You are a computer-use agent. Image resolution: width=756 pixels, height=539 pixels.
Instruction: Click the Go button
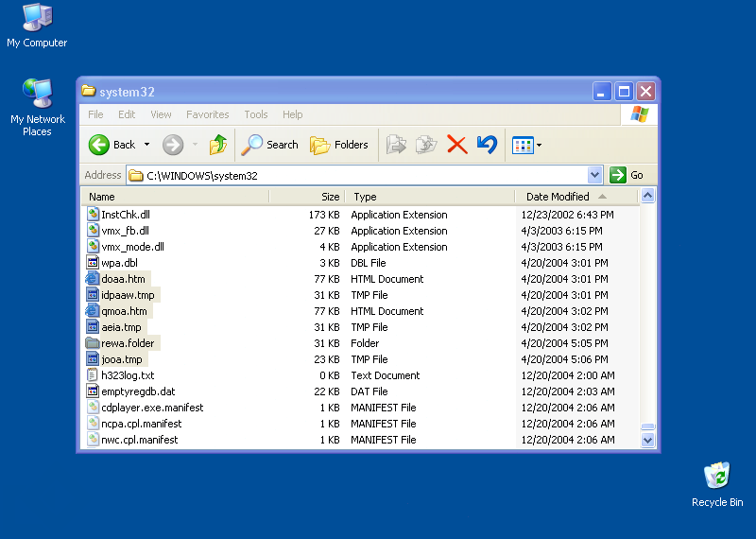click(627, 175)
